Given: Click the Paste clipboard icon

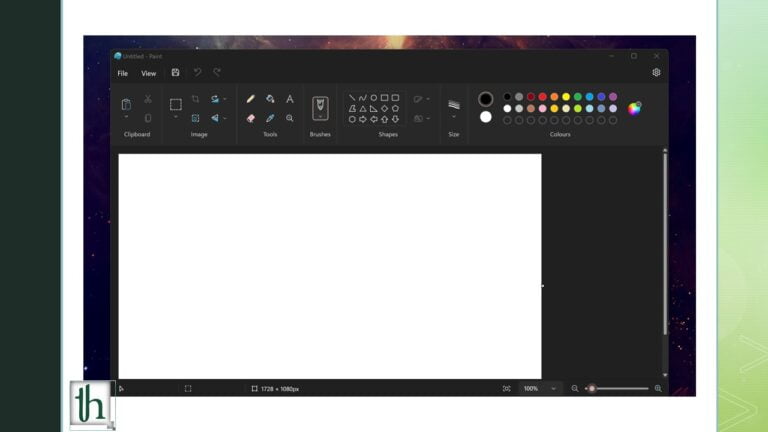Looking at the screenshot, I should [126, 104].
